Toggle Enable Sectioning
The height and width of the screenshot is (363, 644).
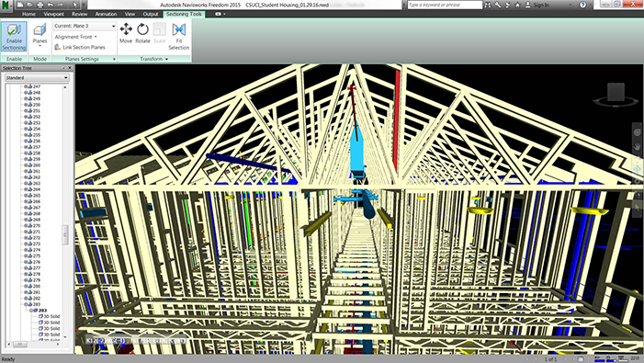pos(14,37)
